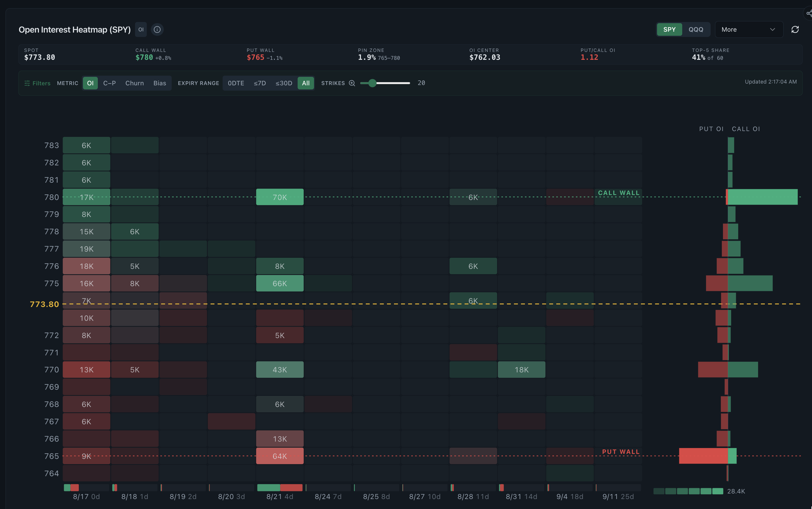Click the 64K cell at strike 765

(280, 456)
